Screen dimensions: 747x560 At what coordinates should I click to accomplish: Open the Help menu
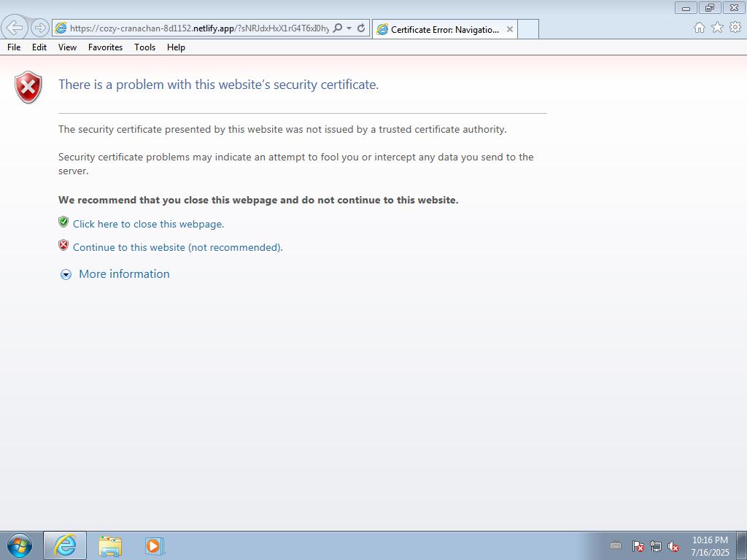click(176, 47)
